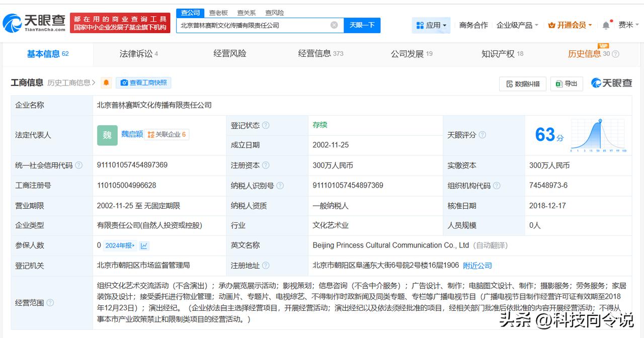This screenshot has width=644, height=338.
Task: Click registration number 110105004996628
Action: [x=126, y=185]
